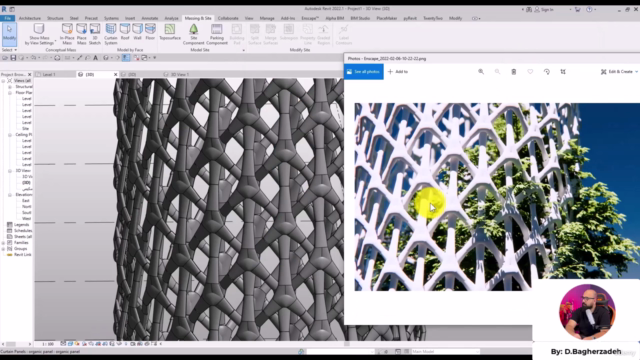Place a Parking Component

217,34
